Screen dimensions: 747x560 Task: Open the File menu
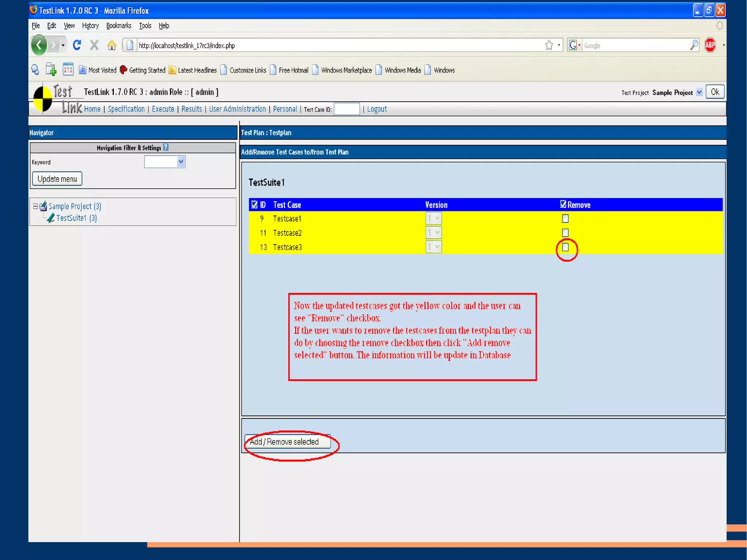pos(36,26)
